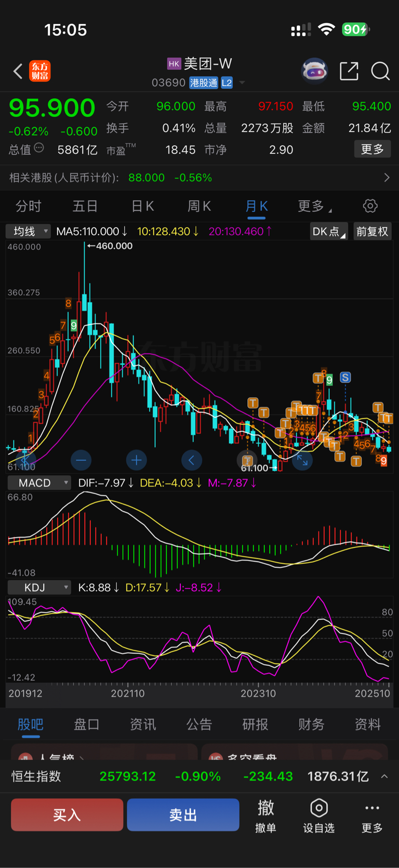Zoom out chart with minus button
This screenshot has height=868, width=399.
pyautogui.click(x=81, y=460)
